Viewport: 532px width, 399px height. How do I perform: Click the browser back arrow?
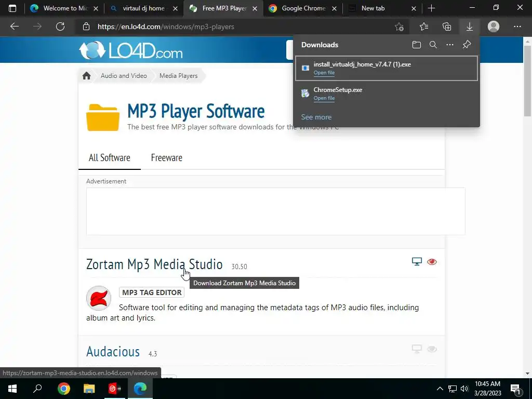(x=14, y=26)
